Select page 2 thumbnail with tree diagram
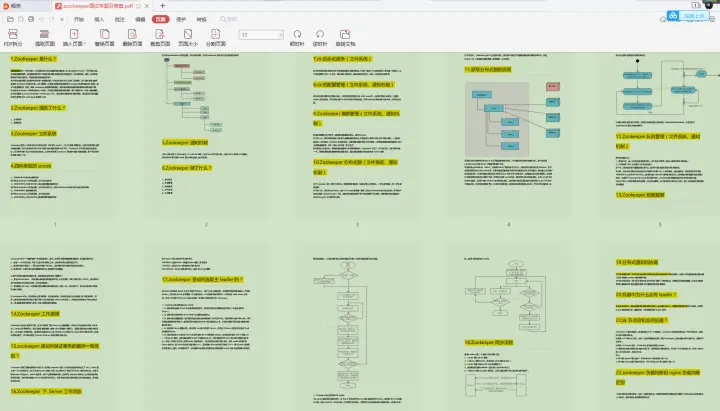The height and width of the screenshot is (411, 720). [x=206, y=133]
